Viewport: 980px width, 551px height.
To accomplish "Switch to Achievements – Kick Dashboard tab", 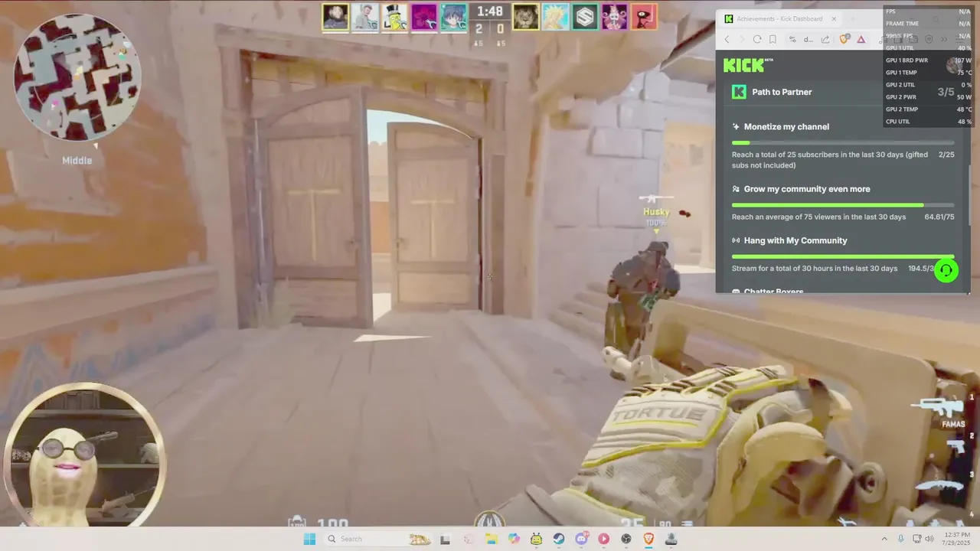I will (779, 18).
